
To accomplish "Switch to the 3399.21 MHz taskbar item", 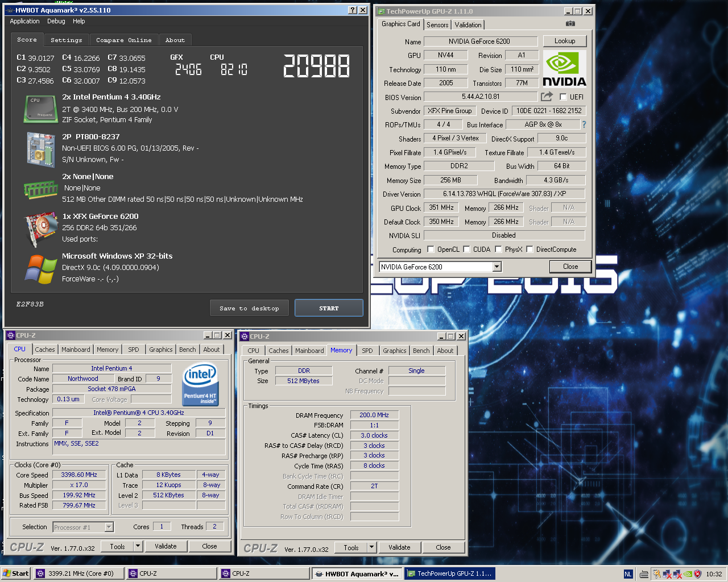I will pyautogui.click(x=78, y=573).
